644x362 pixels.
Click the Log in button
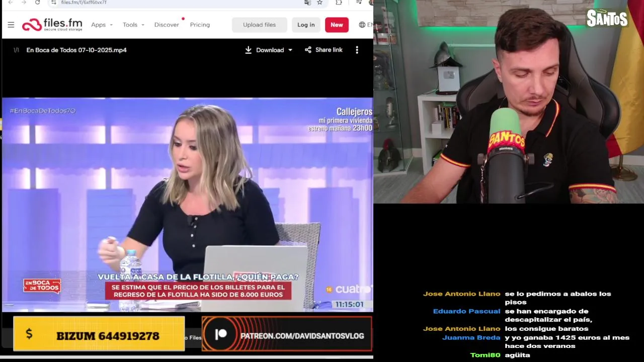[x=306, y=25]
